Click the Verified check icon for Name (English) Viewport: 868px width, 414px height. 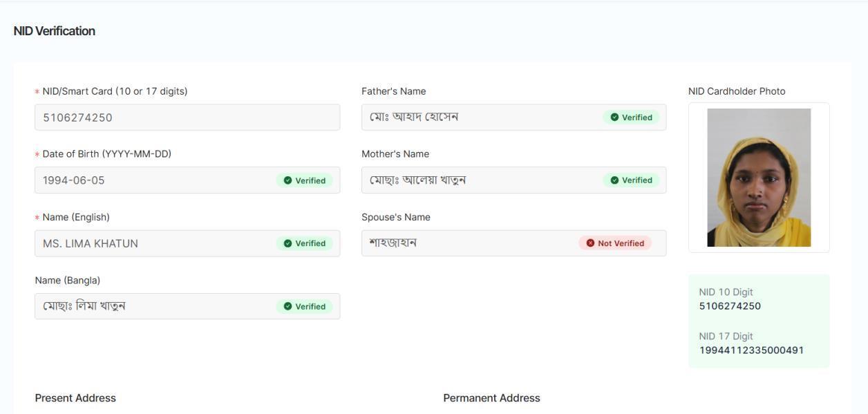(x=287, y=243)
